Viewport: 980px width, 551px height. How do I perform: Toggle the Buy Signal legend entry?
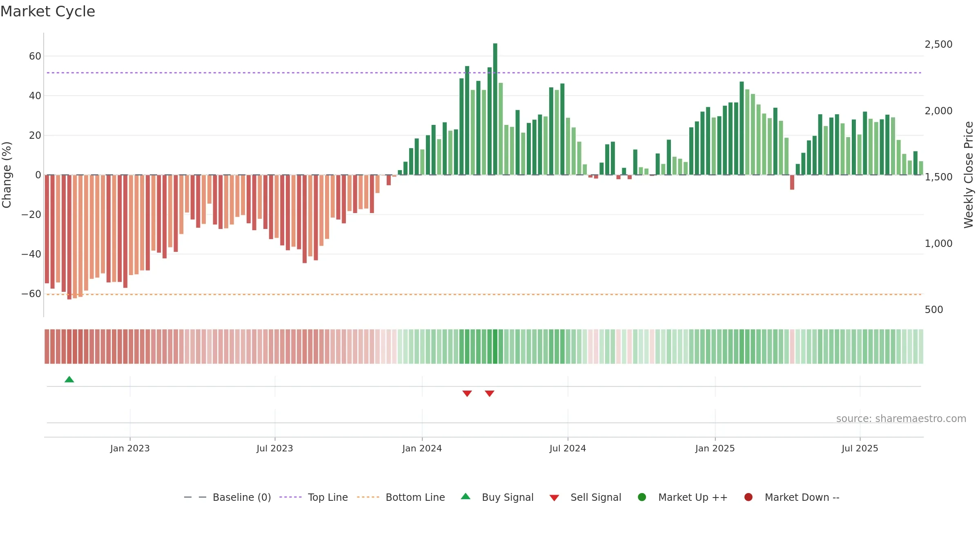coord(497,497)
